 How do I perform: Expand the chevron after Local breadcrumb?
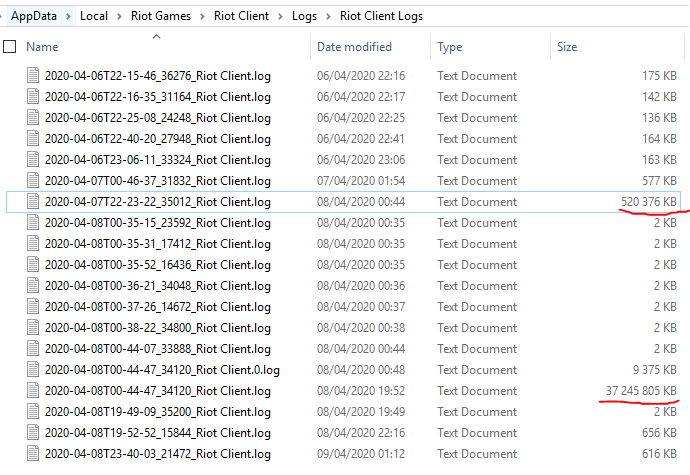119,16
